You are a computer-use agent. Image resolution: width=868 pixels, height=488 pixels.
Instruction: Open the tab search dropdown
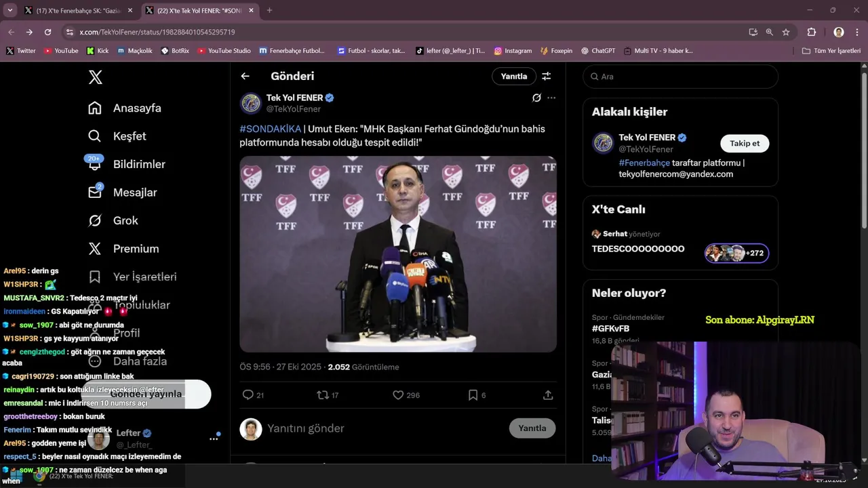point(9,10)
